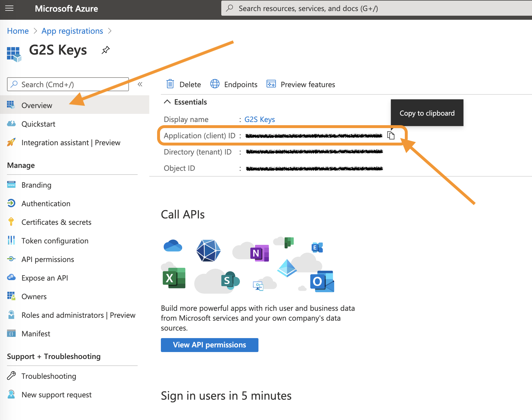Click the Call APIs heading
The image size is (532, 420).
[183, 214]
